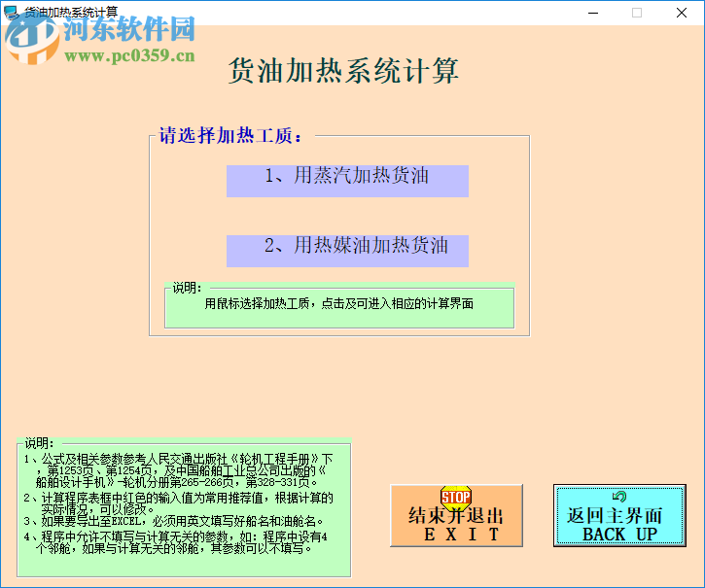Maximize the 货油加热系统计算 window
The image size is (705, 588).
coord(637,13)
